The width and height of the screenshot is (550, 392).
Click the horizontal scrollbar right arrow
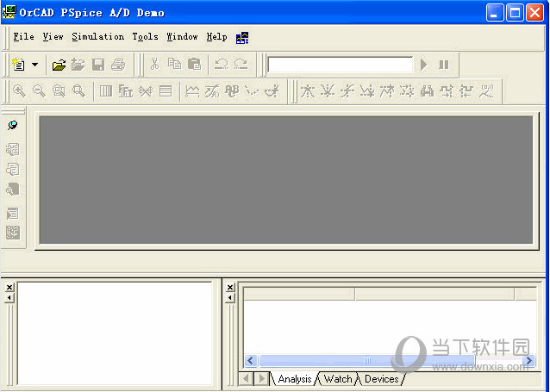point(528,360)
